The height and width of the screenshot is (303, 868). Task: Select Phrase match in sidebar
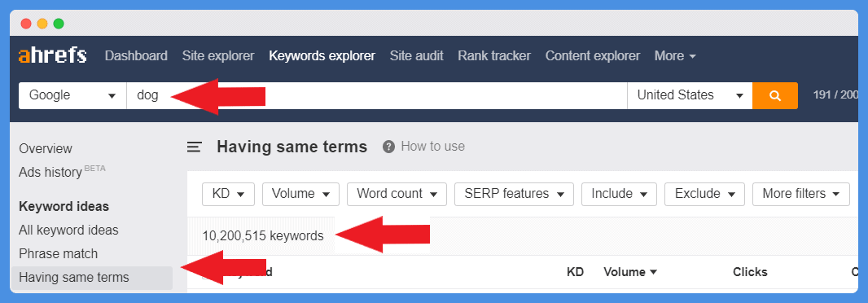click(58, 253)
